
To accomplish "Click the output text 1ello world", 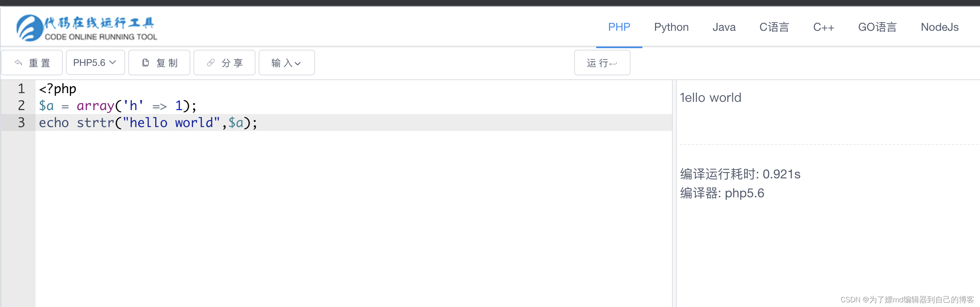I will (710, 97).
